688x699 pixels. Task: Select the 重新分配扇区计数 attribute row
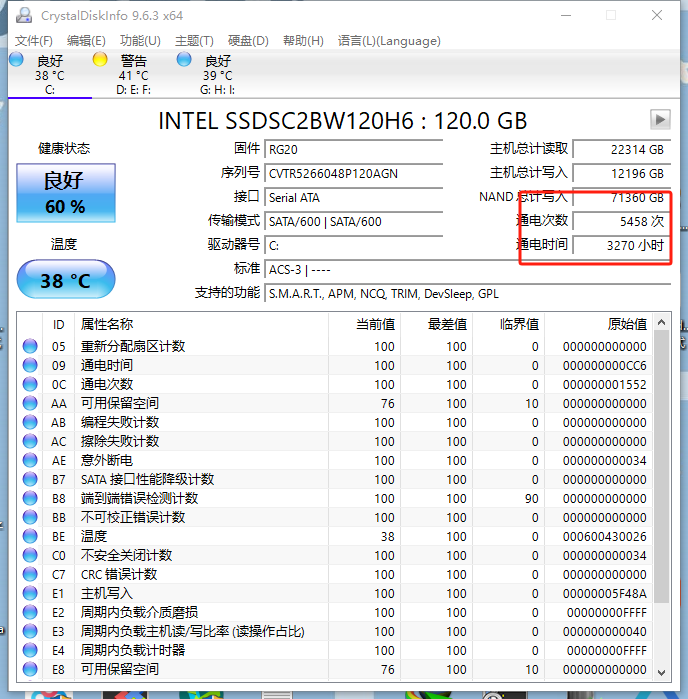335,346
